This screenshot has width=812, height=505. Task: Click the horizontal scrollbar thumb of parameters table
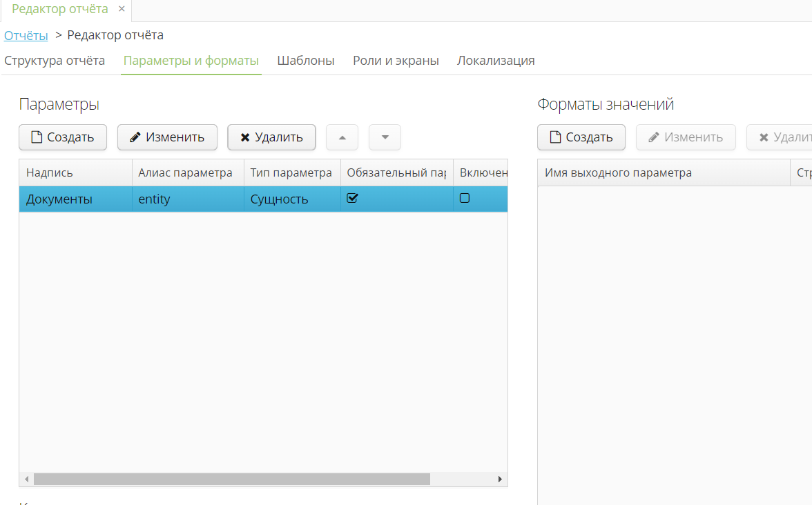coord(231,479)
